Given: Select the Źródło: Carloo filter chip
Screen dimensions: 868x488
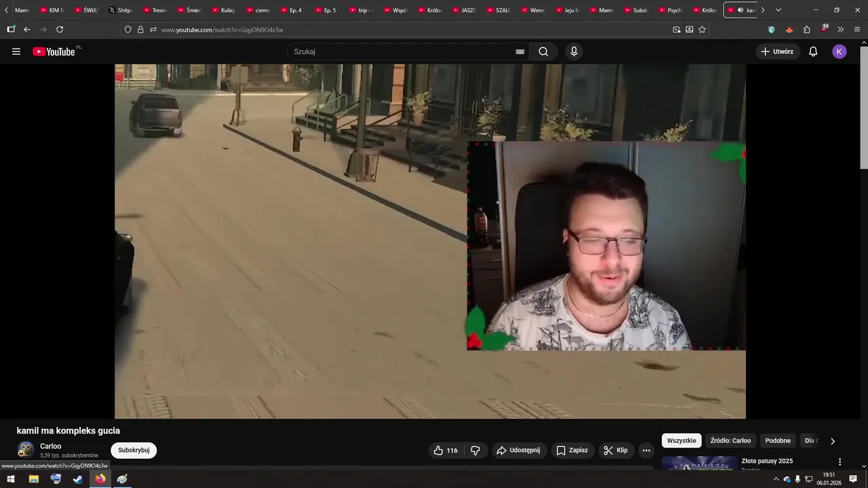Looking at the screenshot, I should 730,441.
